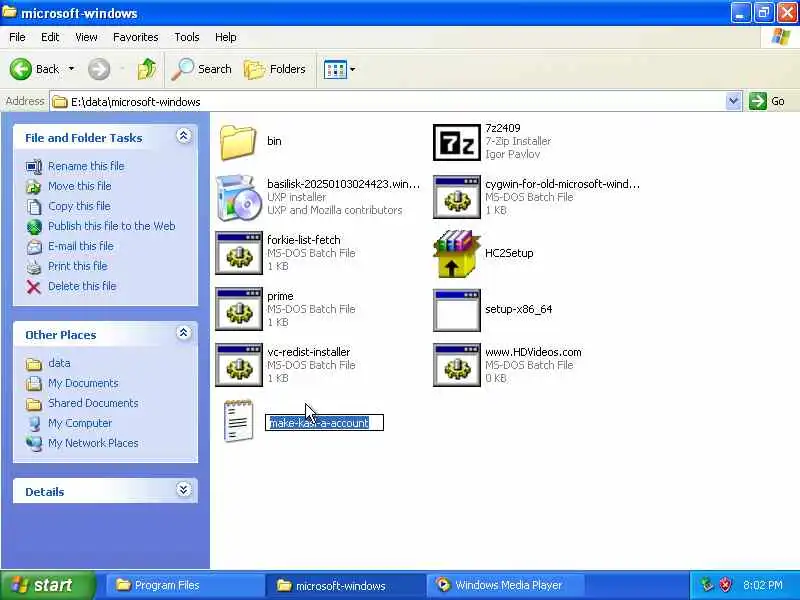Click the 8:02 PM system clock
Screen dimensions: 800x600
tap(762, 585)
